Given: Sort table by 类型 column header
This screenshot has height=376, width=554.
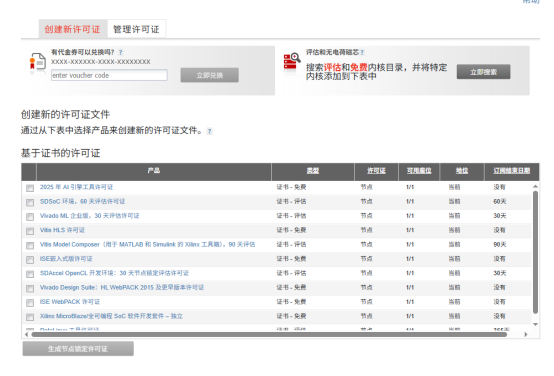Looking at the screenshot, I should click(x=313, y=171).
